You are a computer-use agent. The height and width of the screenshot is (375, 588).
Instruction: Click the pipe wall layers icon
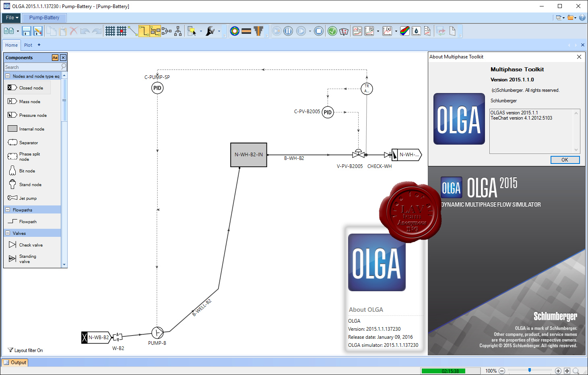246,31
